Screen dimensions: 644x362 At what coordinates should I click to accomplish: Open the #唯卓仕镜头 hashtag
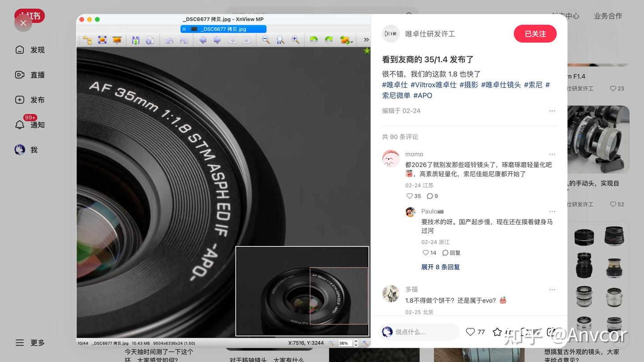tap(501, 84)
